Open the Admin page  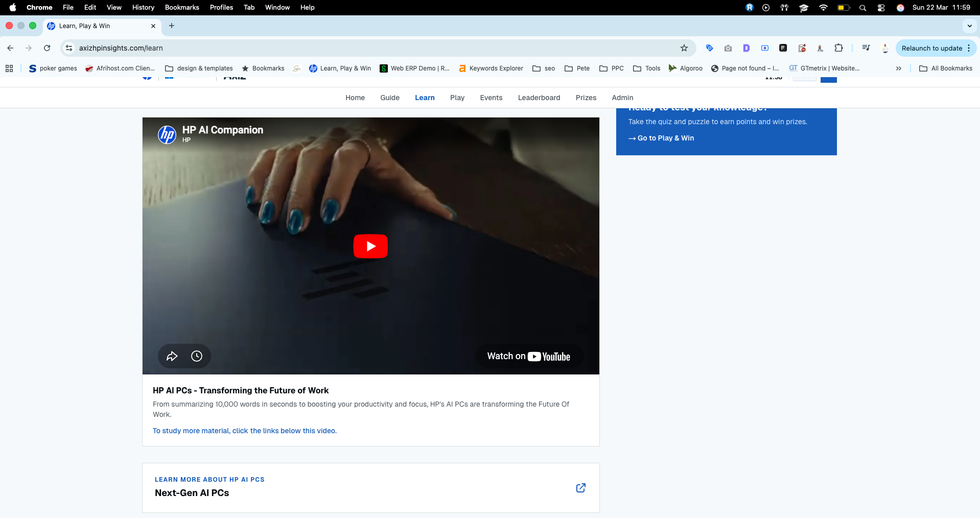pyautogui.click(x=622, y=98)
